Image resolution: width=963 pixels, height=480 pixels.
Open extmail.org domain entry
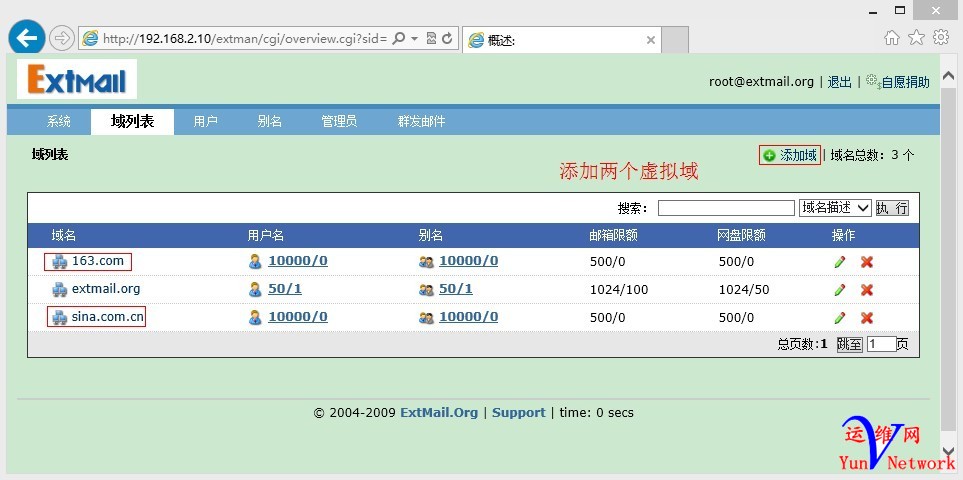point(106,288)
